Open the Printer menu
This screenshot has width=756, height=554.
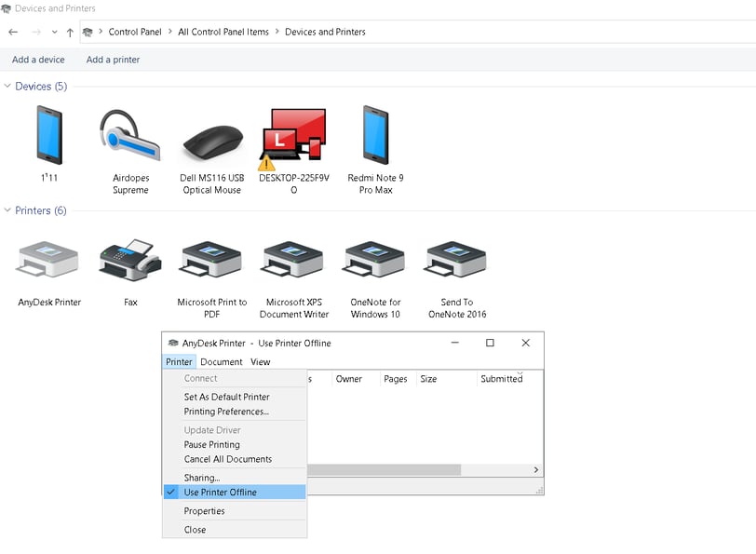click(179, 361)
